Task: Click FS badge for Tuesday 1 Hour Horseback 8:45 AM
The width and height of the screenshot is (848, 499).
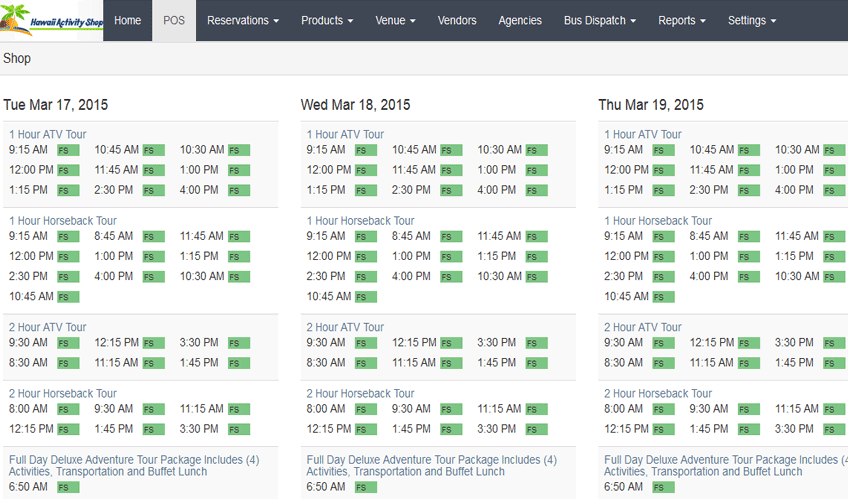Action: [154, 237]
